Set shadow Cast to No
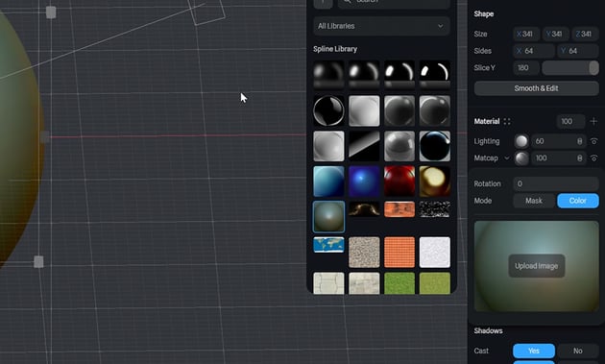The width and height of the screenshot is (605, 364). coord(577,351)
